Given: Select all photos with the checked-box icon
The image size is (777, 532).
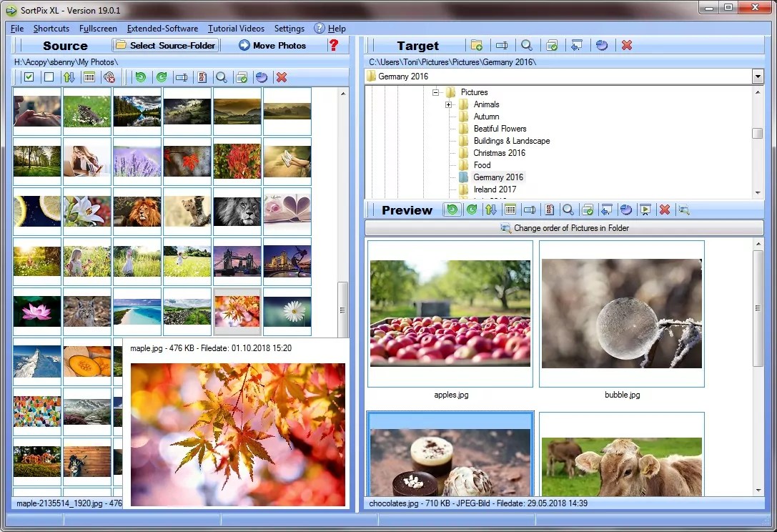Looking at the screenshot, I should 29,77.
